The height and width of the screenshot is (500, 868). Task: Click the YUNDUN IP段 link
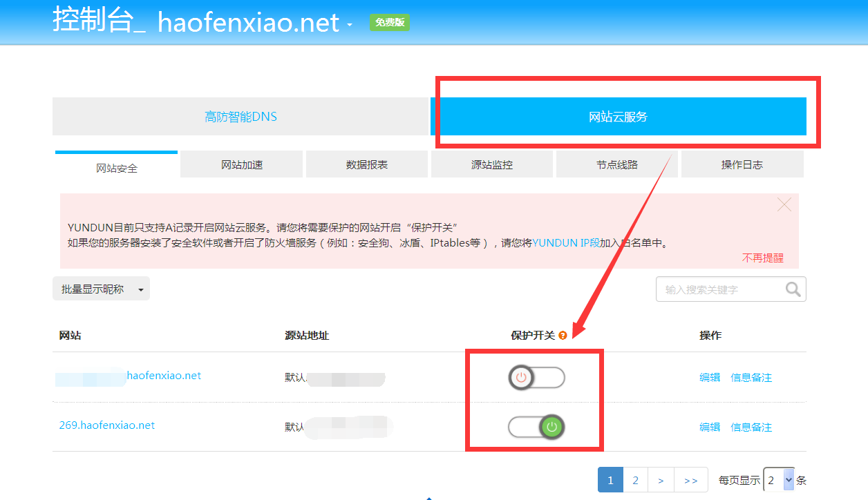pyautogui.click(x=566, y=243)
